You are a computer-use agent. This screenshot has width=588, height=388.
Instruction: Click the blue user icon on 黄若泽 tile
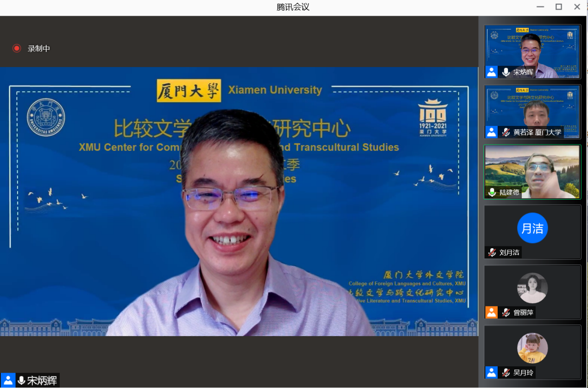click(x=491, y=132)
